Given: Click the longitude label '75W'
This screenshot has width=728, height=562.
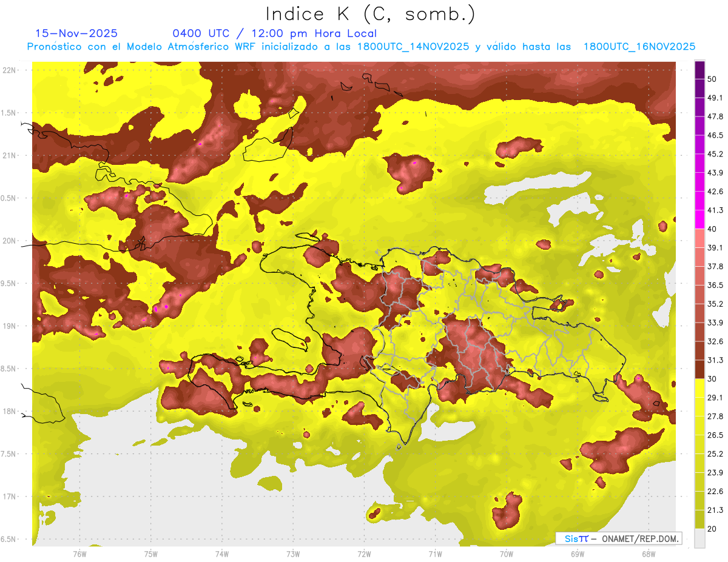Looking at the screenshot, I should click(150, 554).
